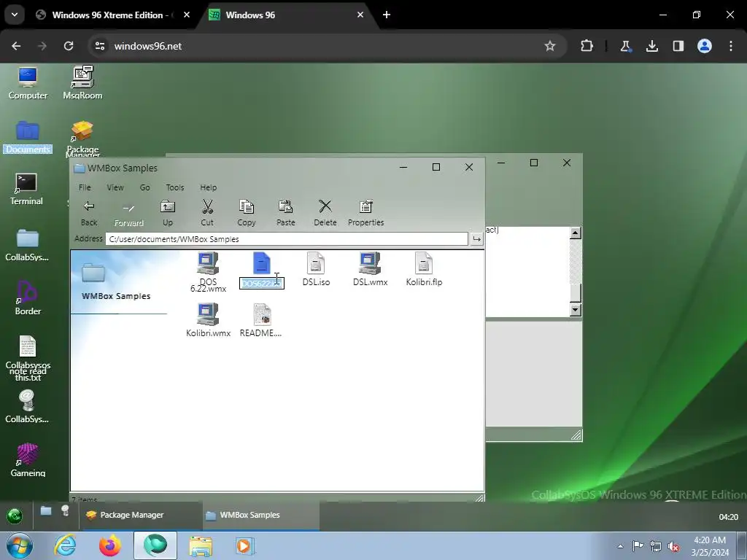
Task: Cut the selected file with scissors icon
Action: click(207, 212)
